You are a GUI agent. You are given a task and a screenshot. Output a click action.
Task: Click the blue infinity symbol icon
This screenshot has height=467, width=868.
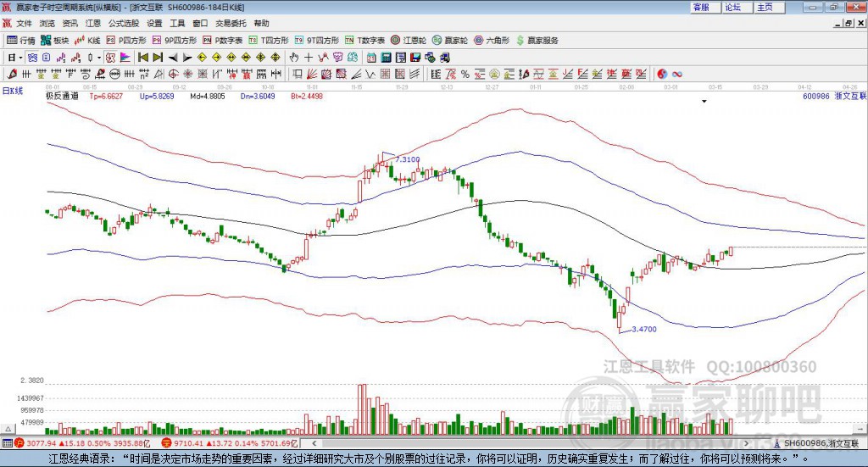click(x=677, y=74)
